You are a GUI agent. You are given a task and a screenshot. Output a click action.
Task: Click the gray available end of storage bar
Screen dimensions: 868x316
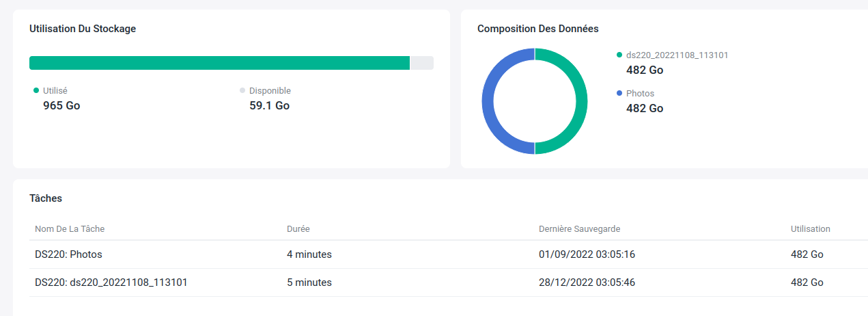pyautogui.click(x=421, y=63)
